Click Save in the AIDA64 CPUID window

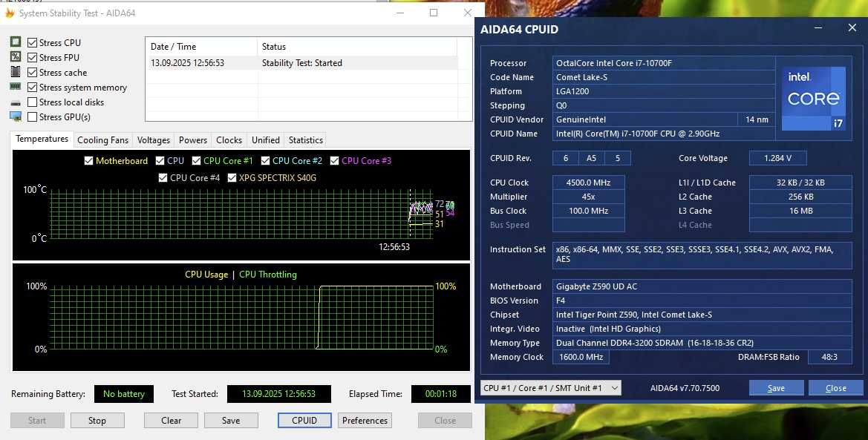click(776, 388)
